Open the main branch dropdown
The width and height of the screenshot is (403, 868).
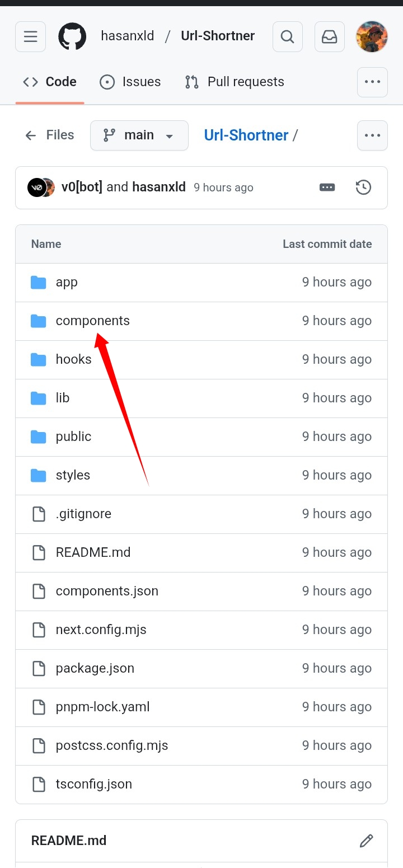coord(139,135)
